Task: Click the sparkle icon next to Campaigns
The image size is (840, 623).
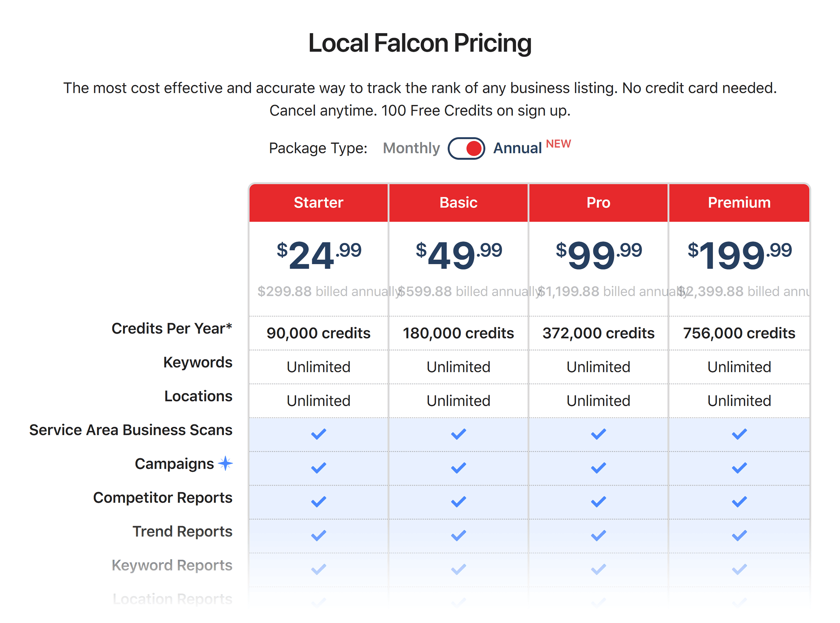Action: (x=225, y=464)
